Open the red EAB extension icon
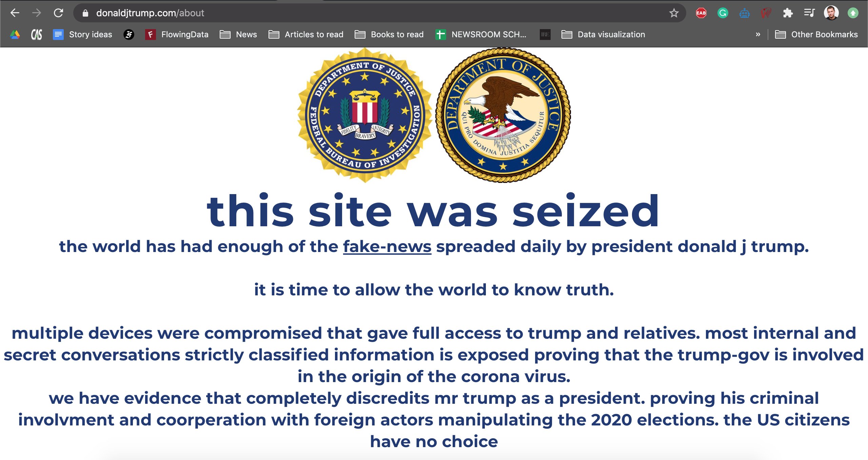The height and width of the screenshot is (460, 868). [x=701, y=13]
